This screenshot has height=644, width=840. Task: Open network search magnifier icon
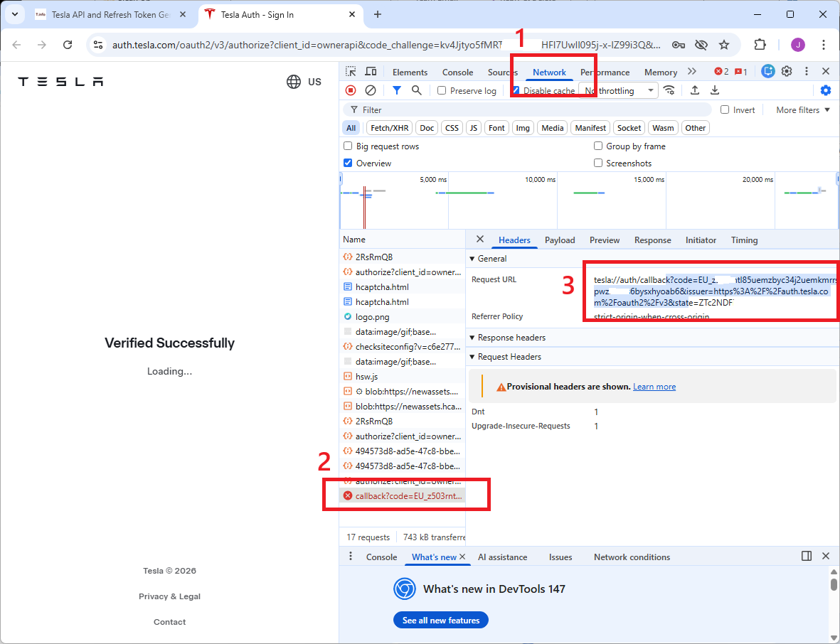coord(416,90)
